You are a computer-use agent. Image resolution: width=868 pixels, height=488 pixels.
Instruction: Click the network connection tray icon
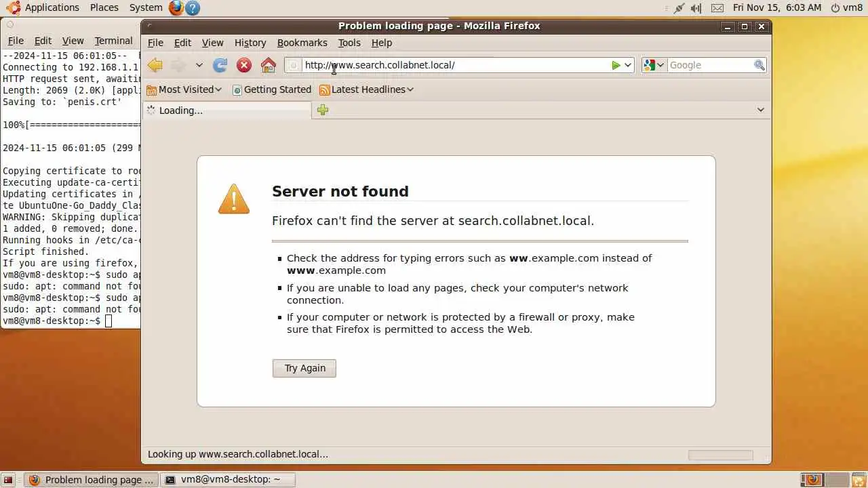click(x=679, y=7)
